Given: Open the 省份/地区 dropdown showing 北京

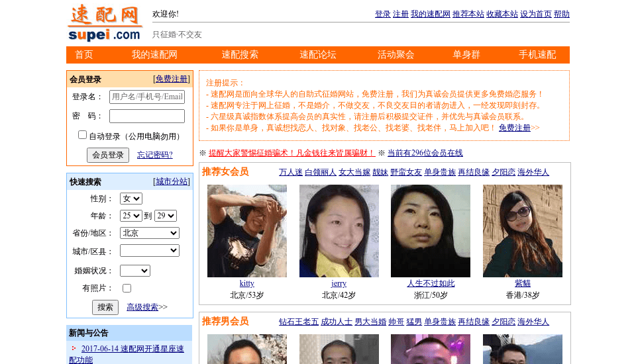Looking at the screenshot, I should [x=150, y=233].
